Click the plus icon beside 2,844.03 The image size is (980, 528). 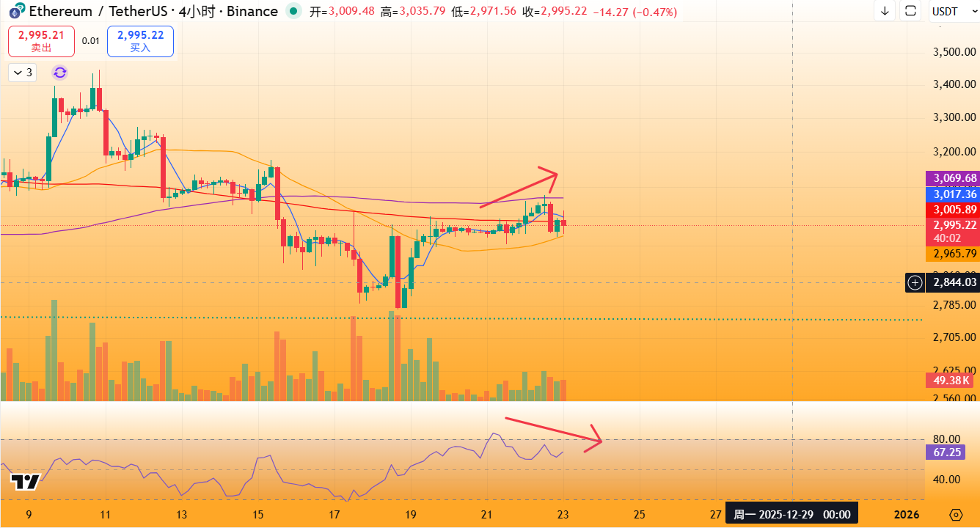tap(915, 282)
